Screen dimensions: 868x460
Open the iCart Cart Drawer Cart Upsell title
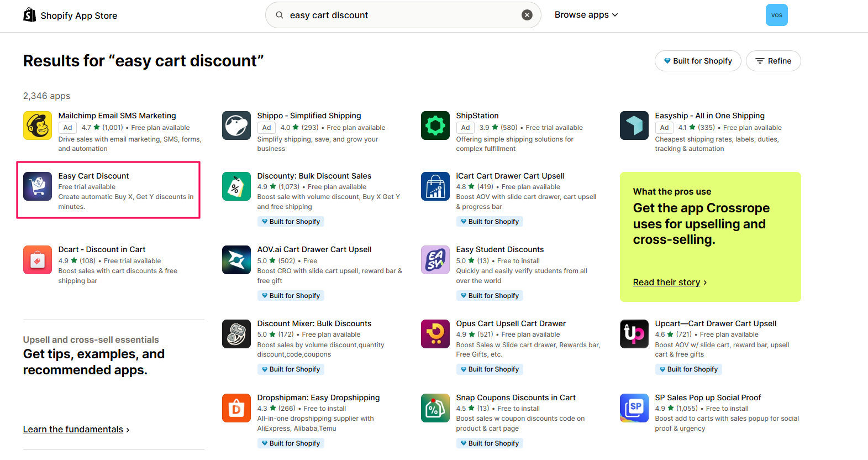510,176
